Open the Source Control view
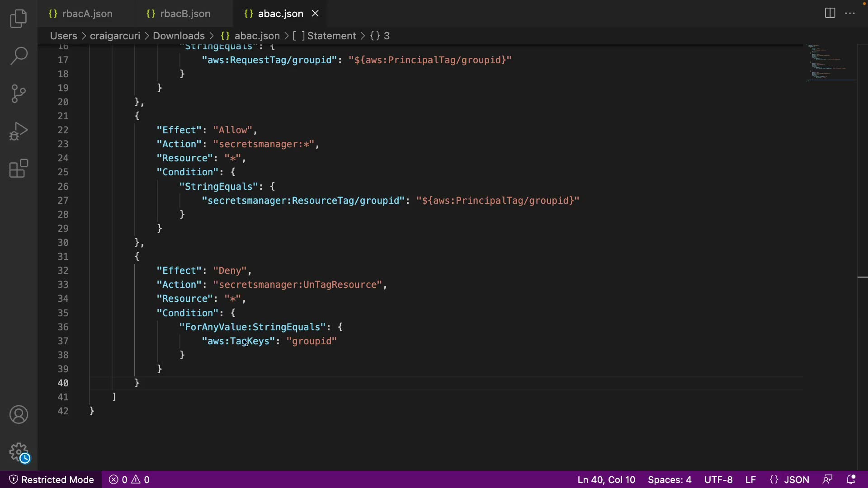 19,94
